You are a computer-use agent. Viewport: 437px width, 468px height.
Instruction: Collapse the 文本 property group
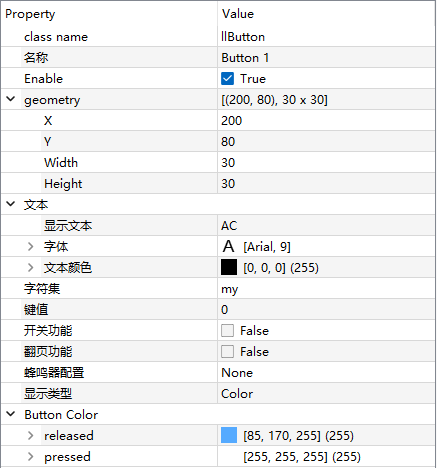point(11,204)
